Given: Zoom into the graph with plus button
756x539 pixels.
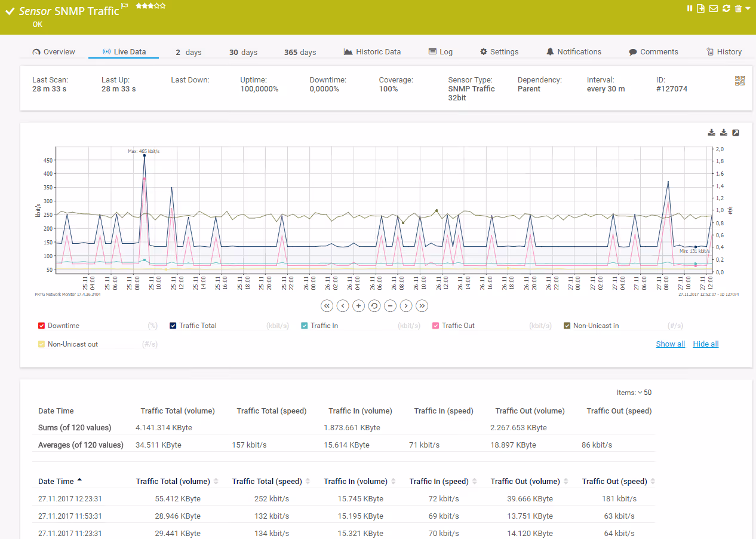Looking at the screenshot, I should click(358, 305).
